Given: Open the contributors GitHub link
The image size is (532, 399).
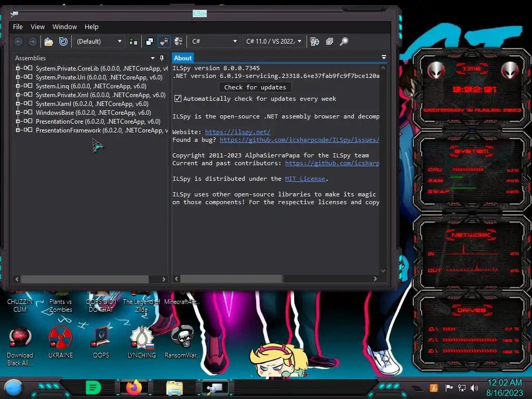Looking at the screenshot, I should pos(332,163).
